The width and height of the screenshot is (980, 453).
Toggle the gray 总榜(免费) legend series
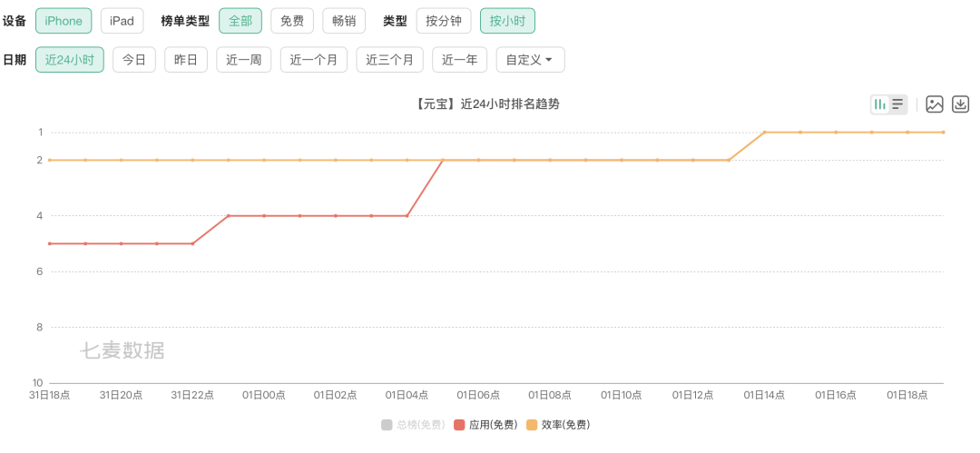tap(413, 425)
